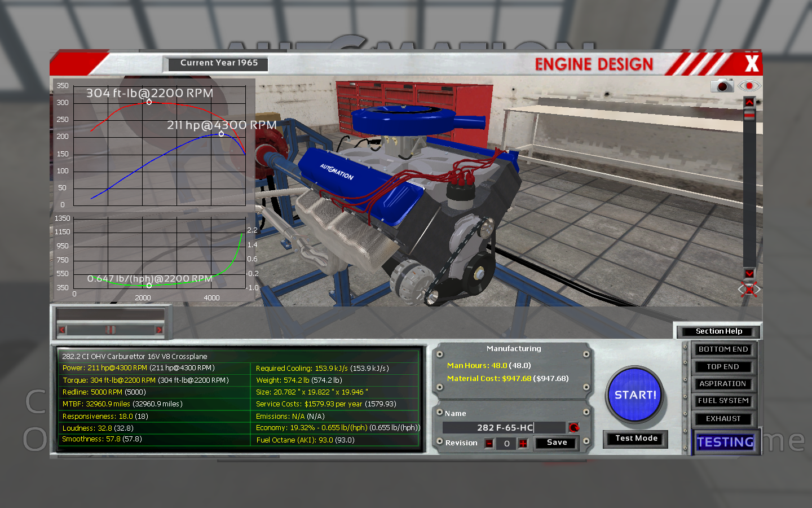Toggle the eye visibility icon beside the camera

click(749, 86)
